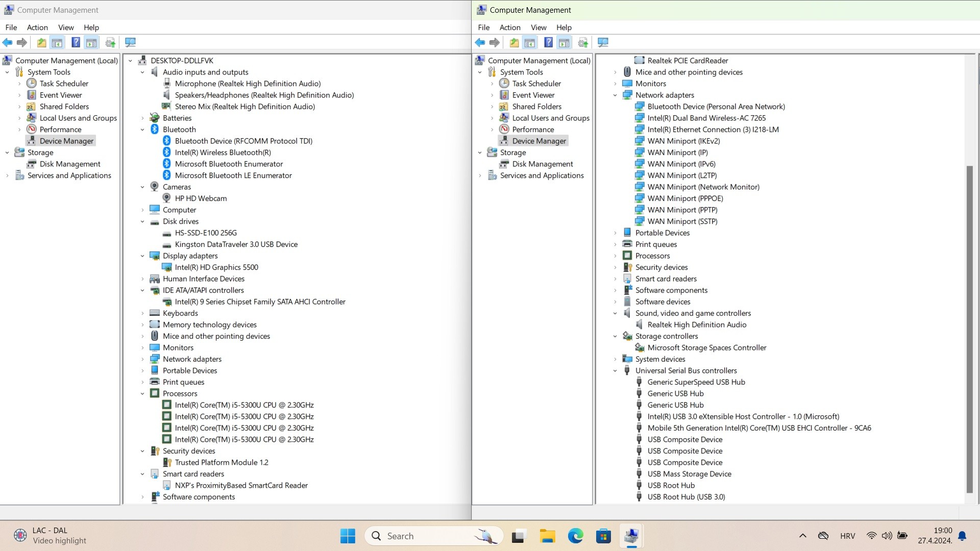
Task: Click Up one level icon in left window toolbar
Action: click(41, 43)
